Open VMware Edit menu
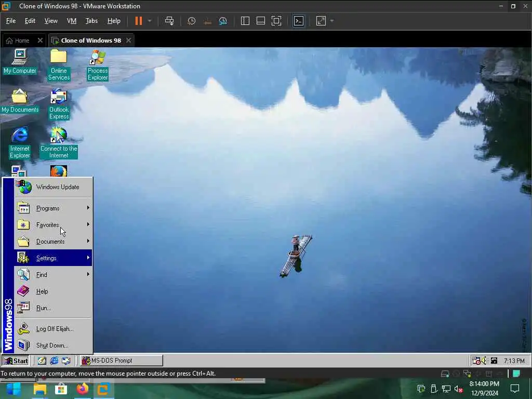 pos(30,21)
